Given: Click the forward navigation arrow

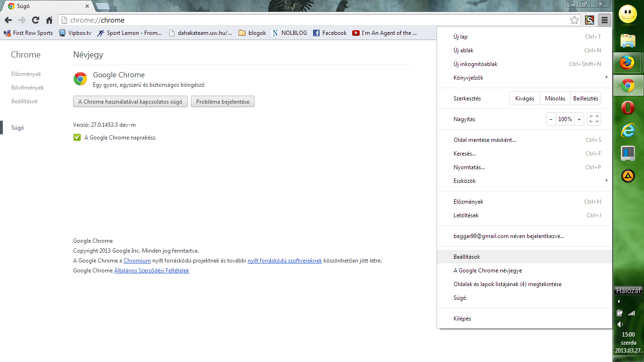Looking at the screenshot, I should 22,20.
